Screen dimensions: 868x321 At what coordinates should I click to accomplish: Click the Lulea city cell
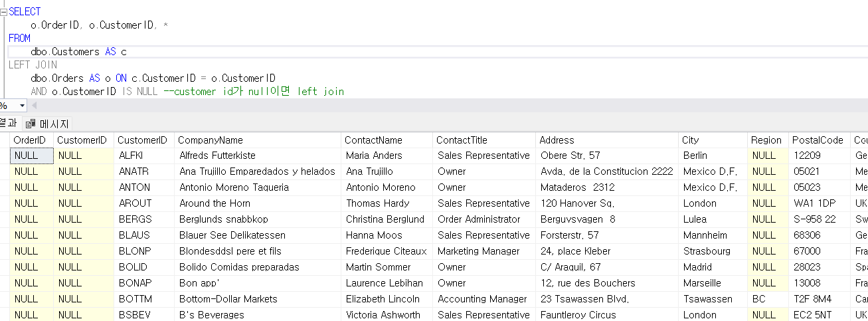click(x=713, y=219)
